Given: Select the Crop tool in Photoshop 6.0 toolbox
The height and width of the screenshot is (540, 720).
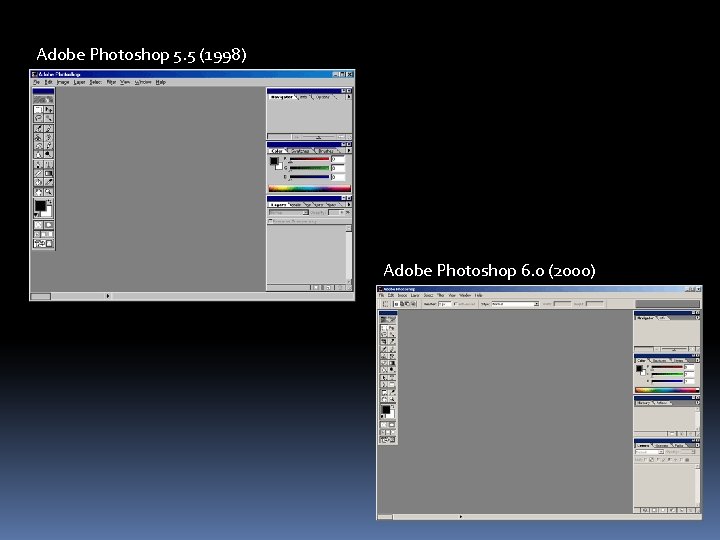Looking at the screenshot, I should tap(384, 341).
